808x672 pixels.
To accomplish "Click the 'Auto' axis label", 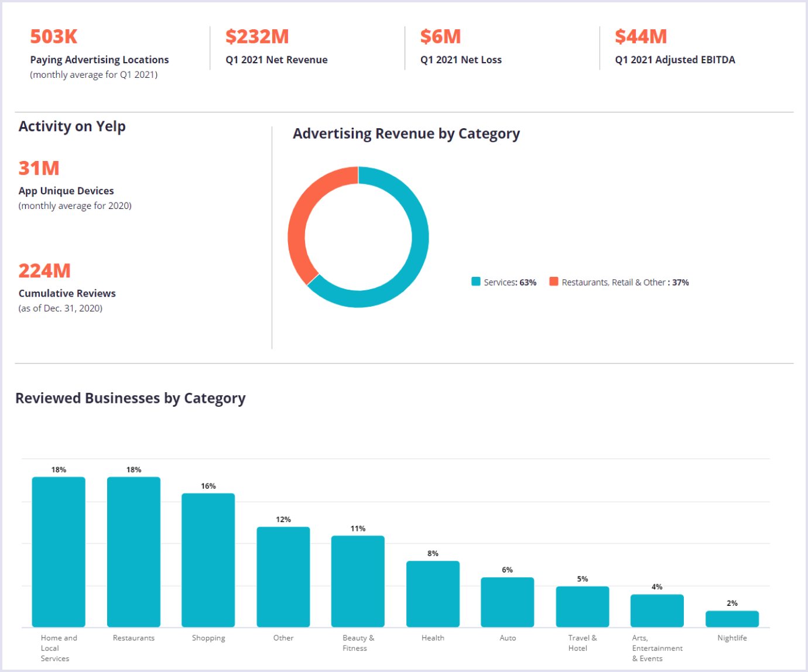I will click(508, 638).
